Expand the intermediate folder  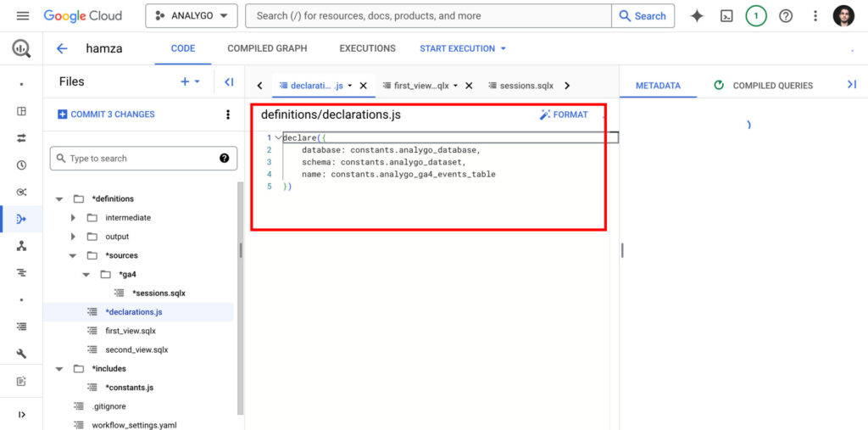click(x=74, y=218)
